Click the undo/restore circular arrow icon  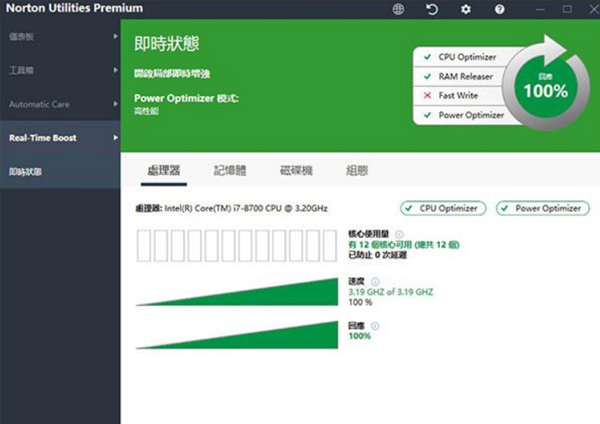(432, 9)
